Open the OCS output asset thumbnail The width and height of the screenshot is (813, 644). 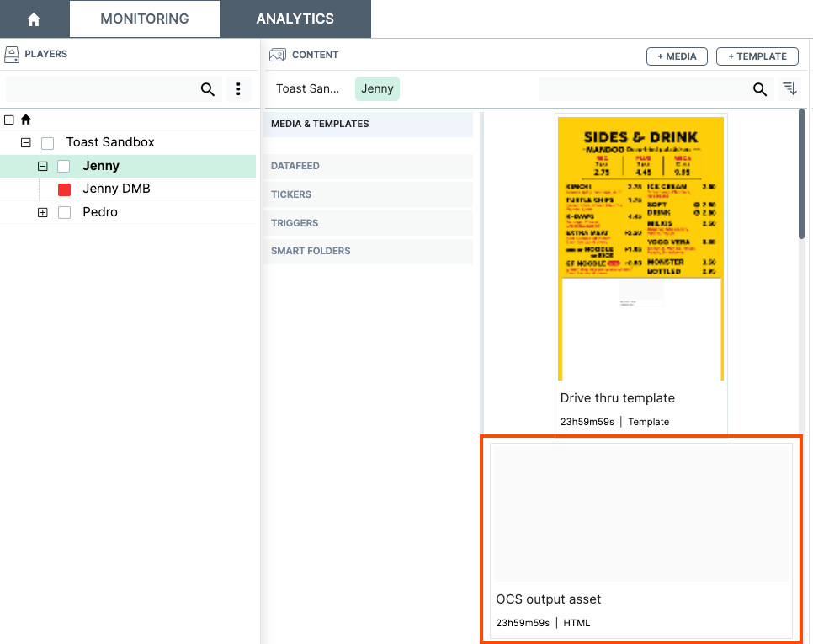641,513
